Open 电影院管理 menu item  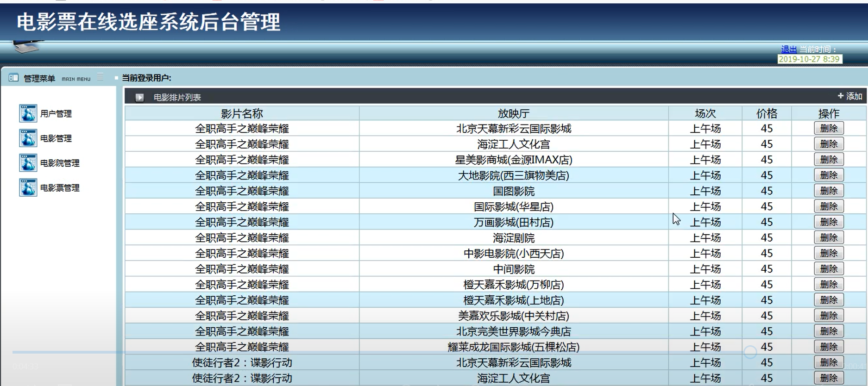[x=60, y=163]
